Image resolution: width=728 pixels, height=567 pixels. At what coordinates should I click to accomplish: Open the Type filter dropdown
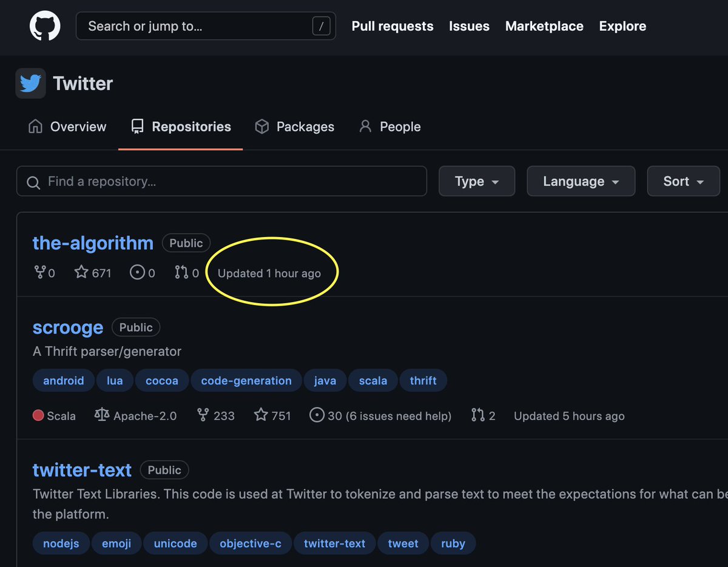click(x=477, y=181)
